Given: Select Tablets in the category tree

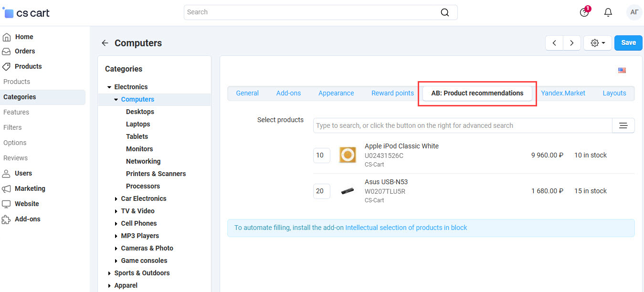Looking at the screenshot, I should pos(137,136).
